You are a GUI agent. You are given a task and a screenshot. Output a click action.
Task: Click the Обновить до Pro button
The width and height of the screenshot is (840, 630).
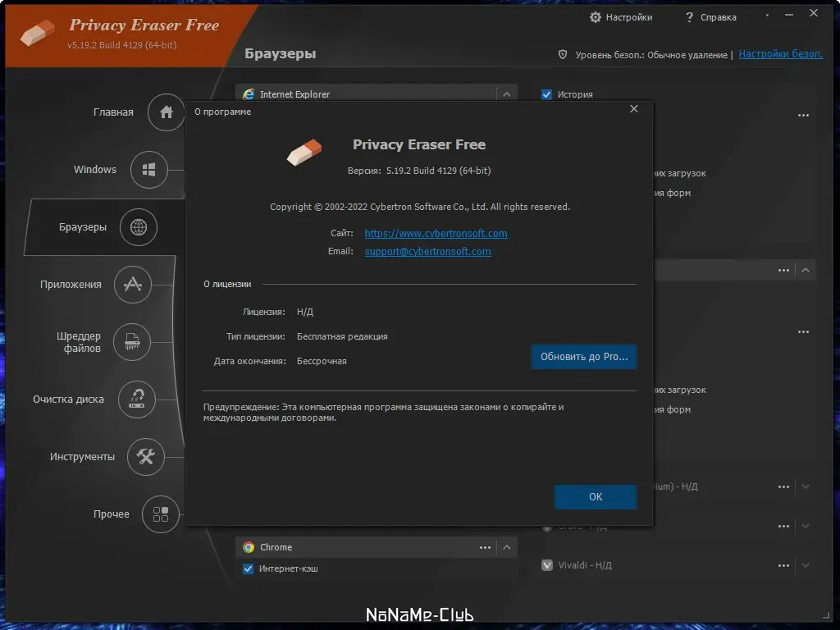584,357
